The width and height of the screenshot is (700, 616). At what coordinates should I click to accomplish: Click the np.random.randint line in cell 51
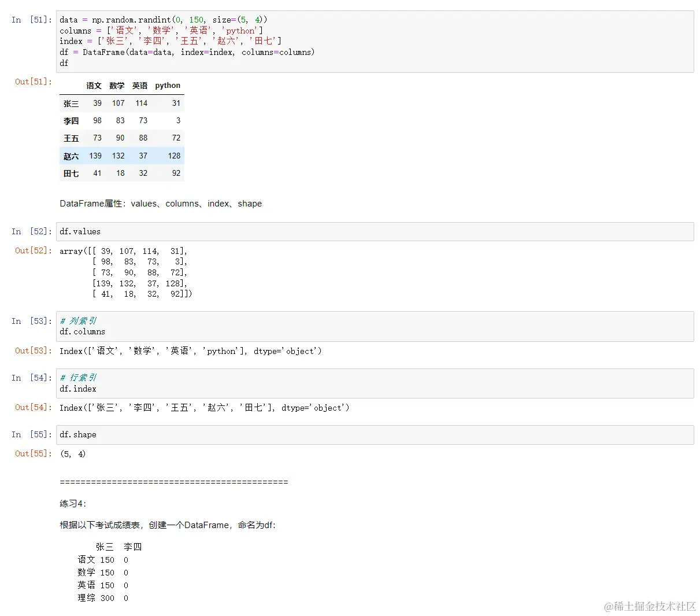[x=163, y=20]
